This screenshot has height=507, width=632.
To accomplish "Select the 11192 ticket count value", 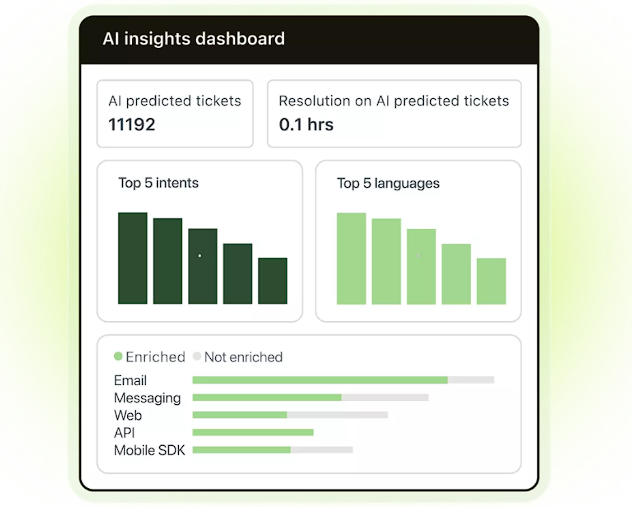I will (132, 125).
